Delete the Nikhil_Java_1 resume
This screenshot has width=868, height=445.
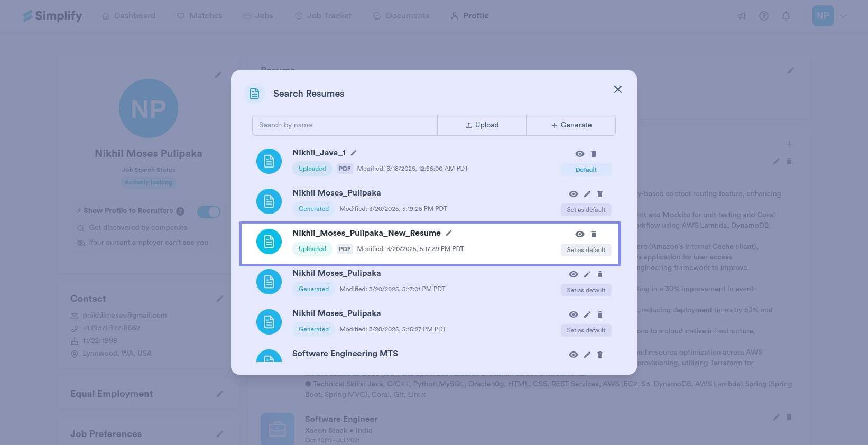(594, 154)
